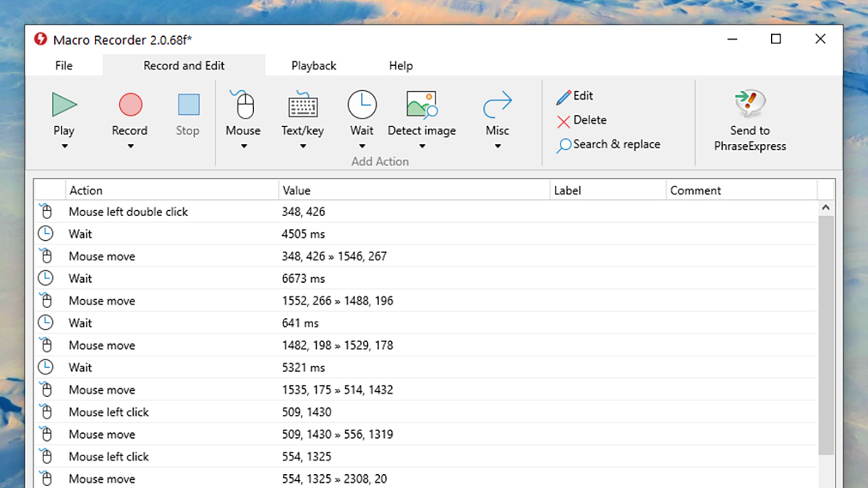Image resolution: width=868 pixels, height=488 pixels.
Task: Click the Action column header
Action: (171, 191)
